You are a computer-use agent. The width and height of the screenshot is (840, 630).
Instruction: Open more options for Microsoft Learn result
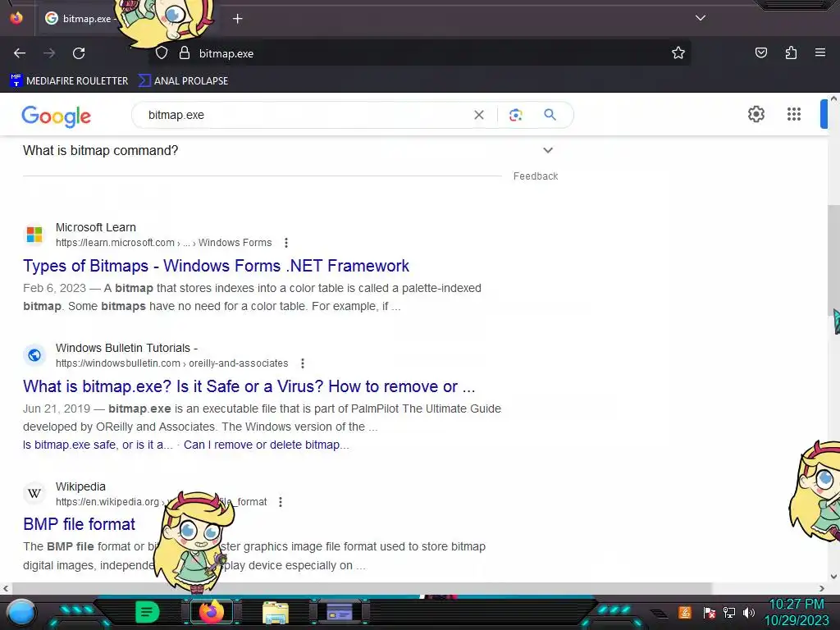click(286, 243)
